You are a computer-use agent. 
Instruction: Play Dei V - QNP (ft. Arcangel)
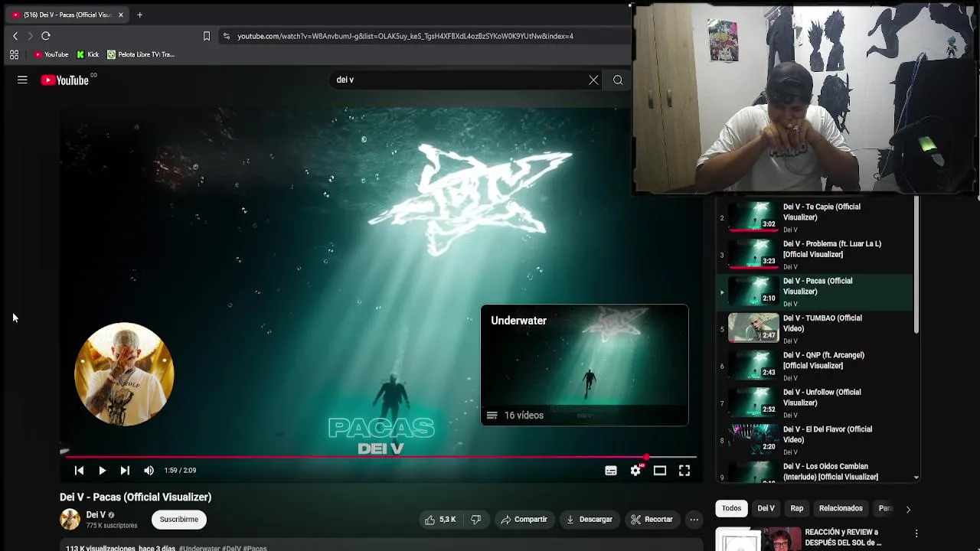(x=815, y=366)
